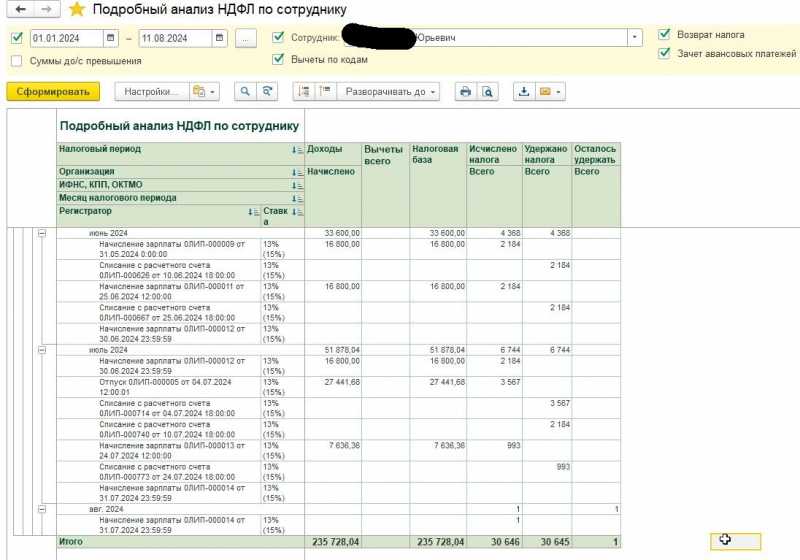This screenshot has height=560, width=800.
Task: Uncheck the period checkbox before 01.01.2024
Action: pos(17,38)
